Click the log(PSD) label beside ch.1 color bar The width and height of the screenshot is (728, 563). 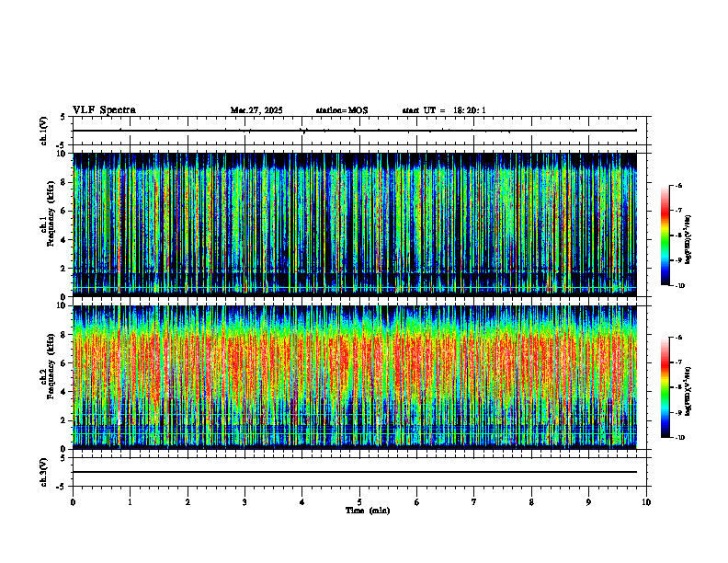[688, 240]
